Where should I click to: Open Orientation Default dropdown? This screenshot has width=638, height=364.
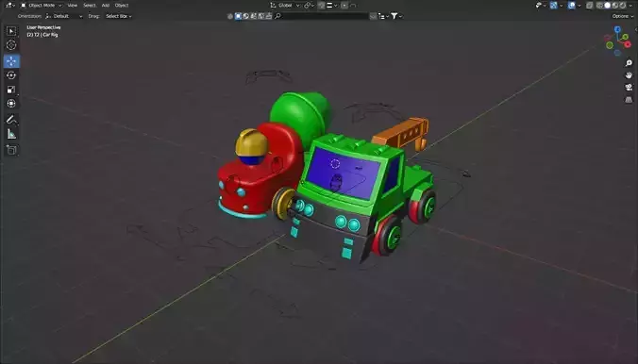coord(64,16)
